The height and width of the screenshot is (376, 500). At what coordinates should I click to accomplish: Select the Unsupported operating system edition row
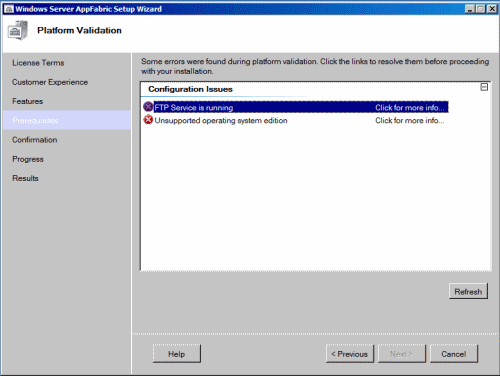click(296, 120)
